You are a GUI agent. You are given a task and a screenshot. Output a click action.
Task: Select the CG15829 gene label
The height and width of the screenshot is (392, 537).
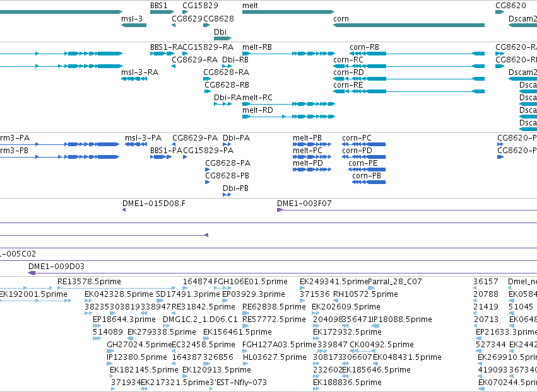click(x=200, y=6)
